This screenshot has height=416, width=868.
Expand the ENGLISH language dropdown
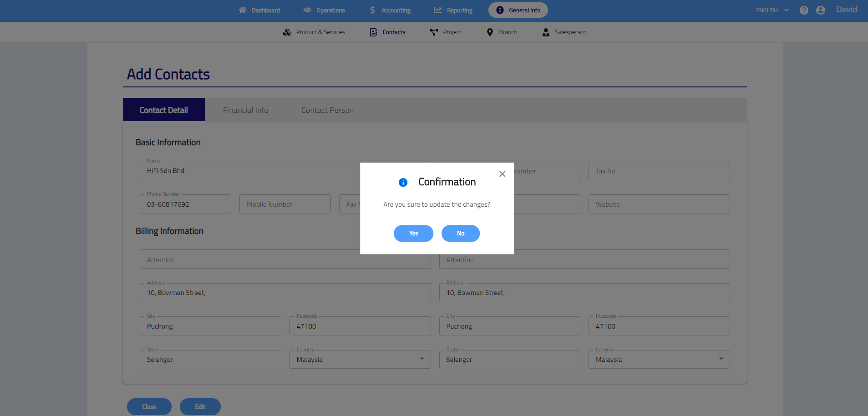[772, 10]
